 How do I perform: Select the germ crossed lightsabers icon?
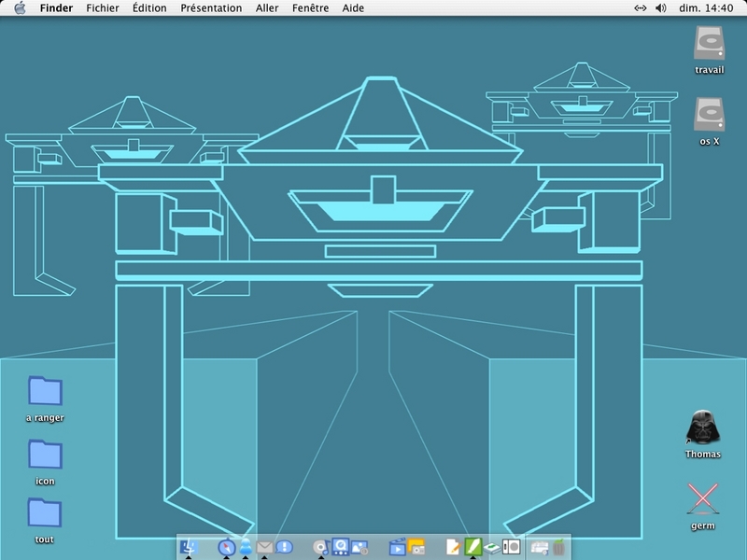(x=703, y=499)
